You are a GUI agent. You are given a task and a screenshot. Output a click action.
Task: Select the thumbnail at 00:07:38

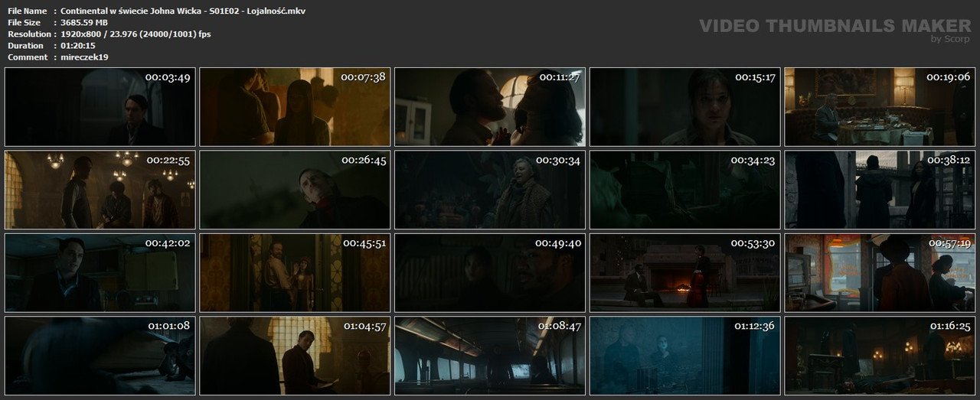tap(295, 107)
